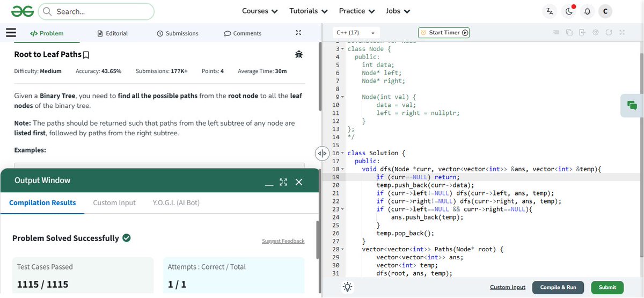Image resolution: width=644 pixels, height=298 pixels.
Task: Open the notifications bell
Action: coord(587,11)
